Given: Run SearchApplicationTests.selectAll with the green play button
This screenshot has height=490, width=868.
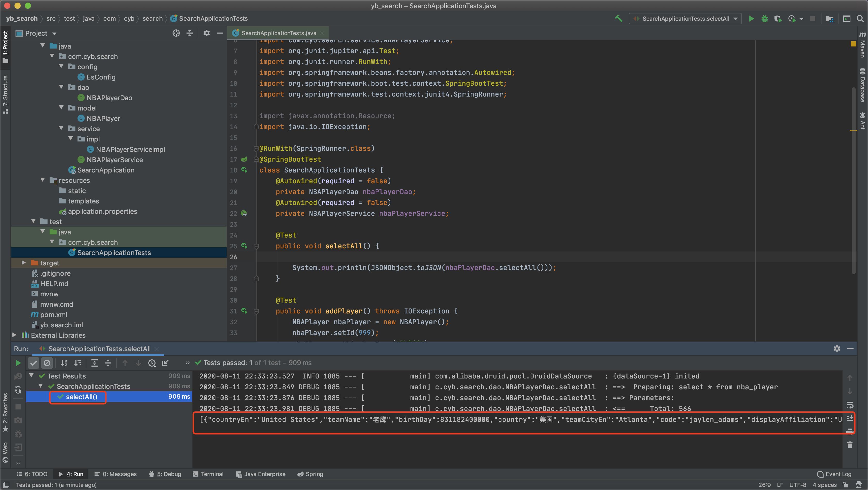Looking at the screenshot, I should click(751, 19).
